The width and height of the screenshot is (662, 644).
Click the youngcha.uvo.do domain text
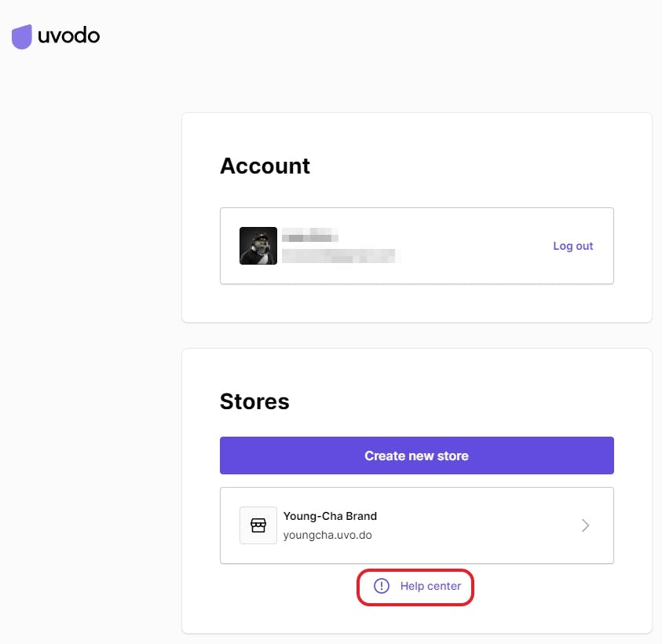coord(327,536)
